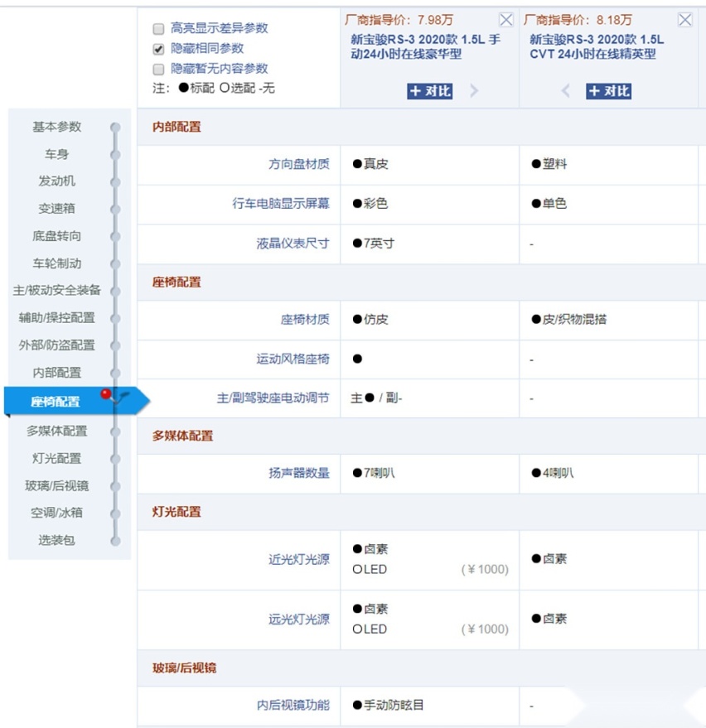Click 液晶仪表尺寸 parameter name
Screen dimensions: 706x728
point(293,243)
